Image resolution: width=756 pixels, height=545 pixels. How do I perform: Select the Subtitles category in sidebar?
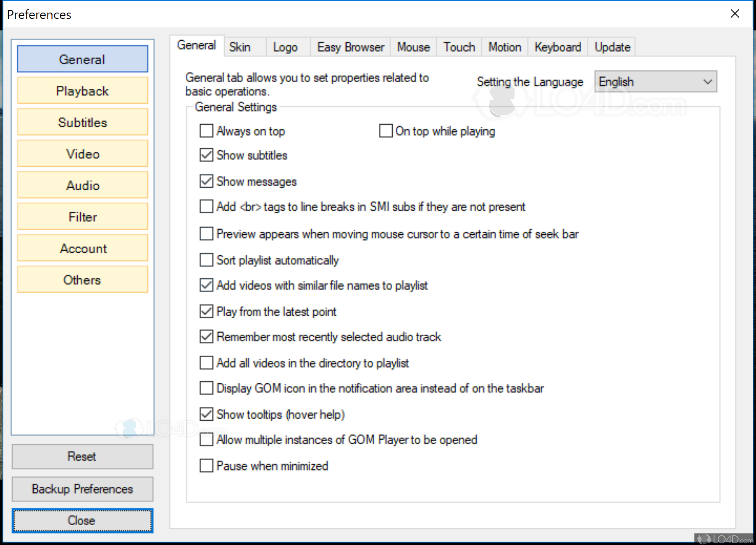point(83,122)
